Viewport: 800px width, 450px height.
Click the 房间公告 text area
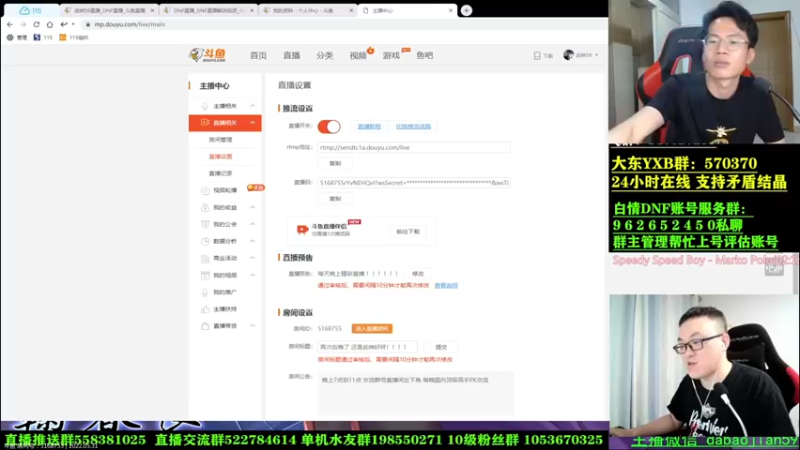point(415,393)
